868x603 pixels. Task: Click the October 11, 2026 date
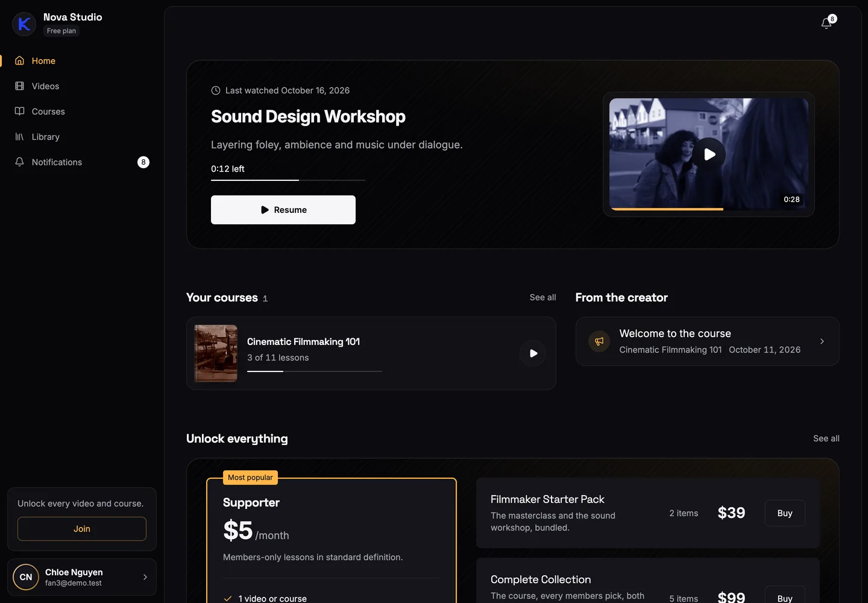pyautogui.click(x=764, y=350)
